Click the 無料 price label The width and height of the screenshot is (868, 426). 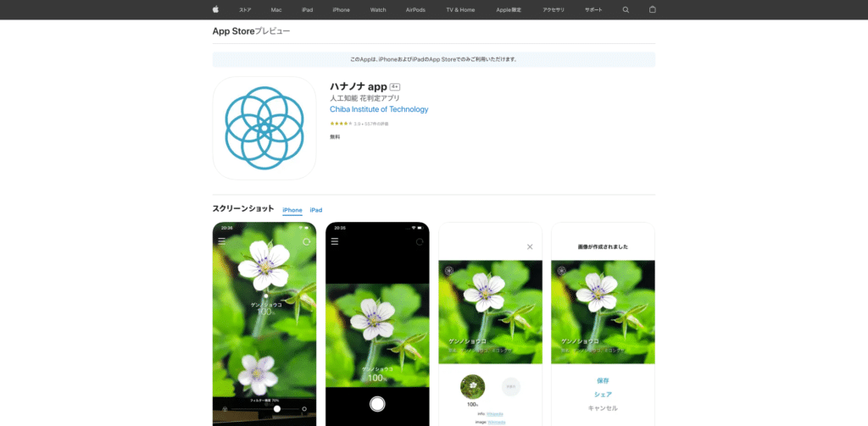335,136
